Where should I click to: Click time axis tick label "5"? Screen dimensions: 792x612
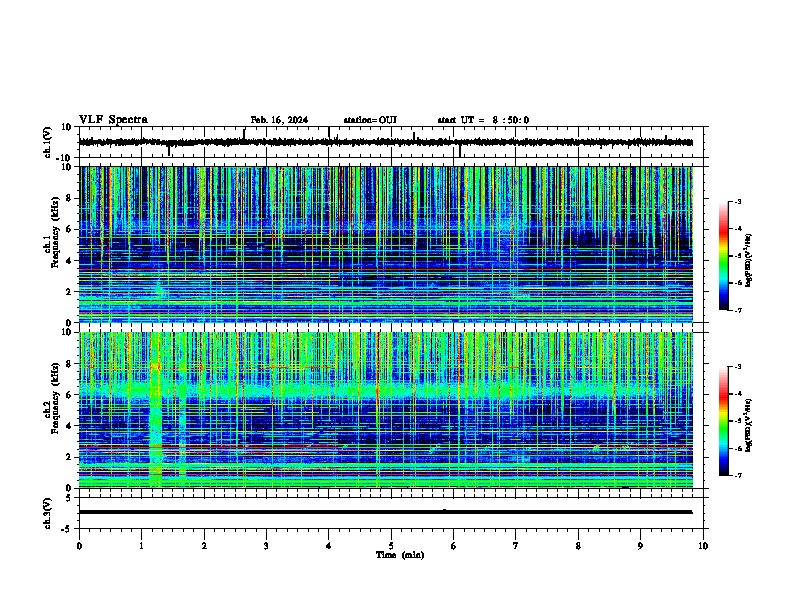tap(391, 546)
